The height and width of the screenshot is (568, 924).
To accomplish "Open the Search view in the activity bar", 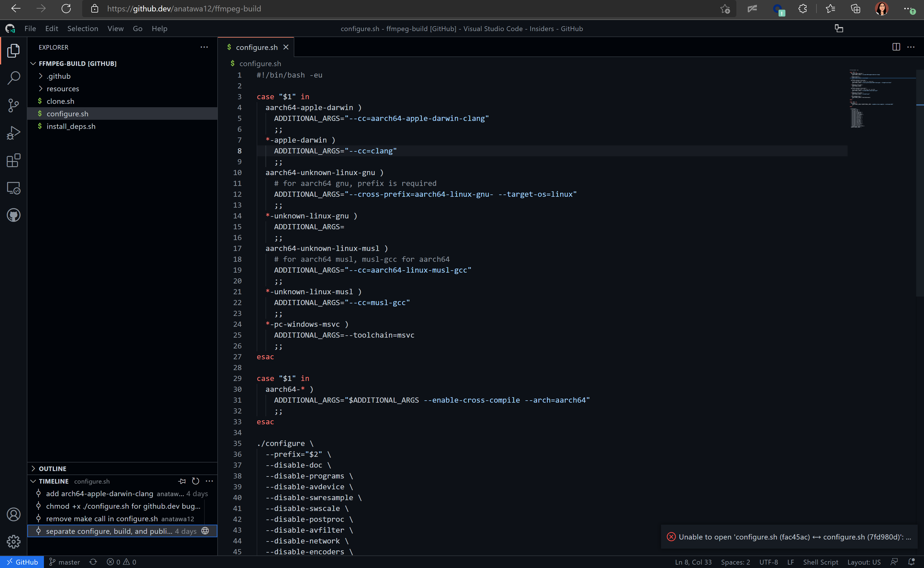I will (x=13, y=78).
